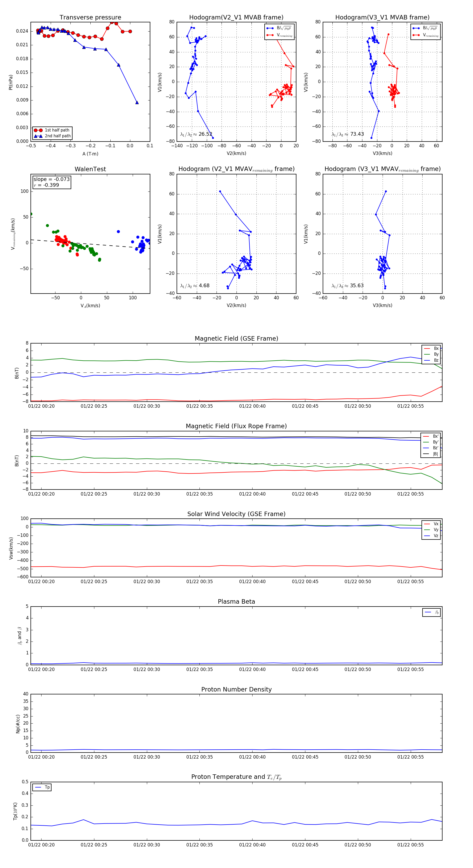Click the 'Hodogram(V2_V1 MVAB frame)' title

click(236, 17)
